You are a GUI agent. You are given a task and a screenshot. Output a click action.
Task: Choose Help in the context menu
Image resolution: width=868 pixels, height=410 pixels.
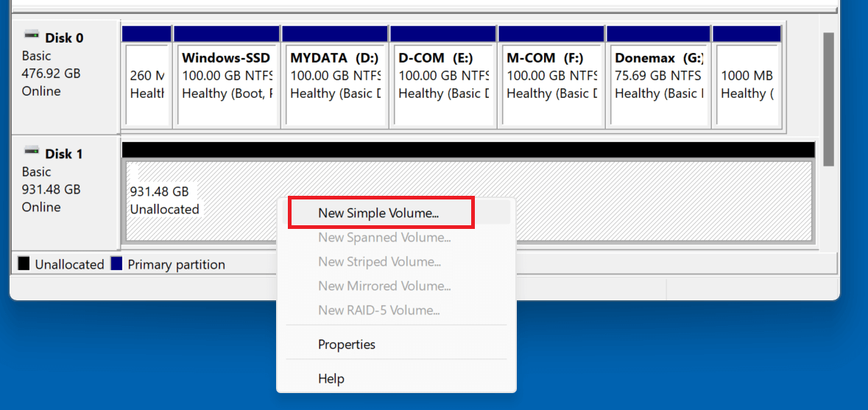[x=331, y=379]
